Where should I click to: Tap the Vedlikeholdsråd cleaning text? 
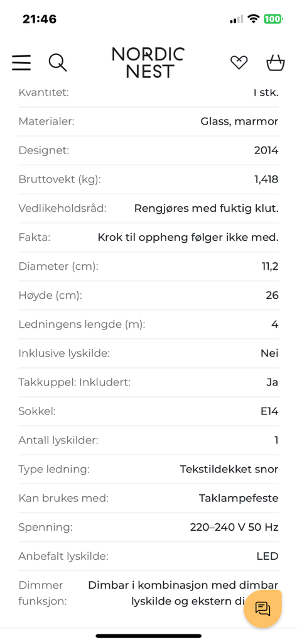tap(207, 209)
